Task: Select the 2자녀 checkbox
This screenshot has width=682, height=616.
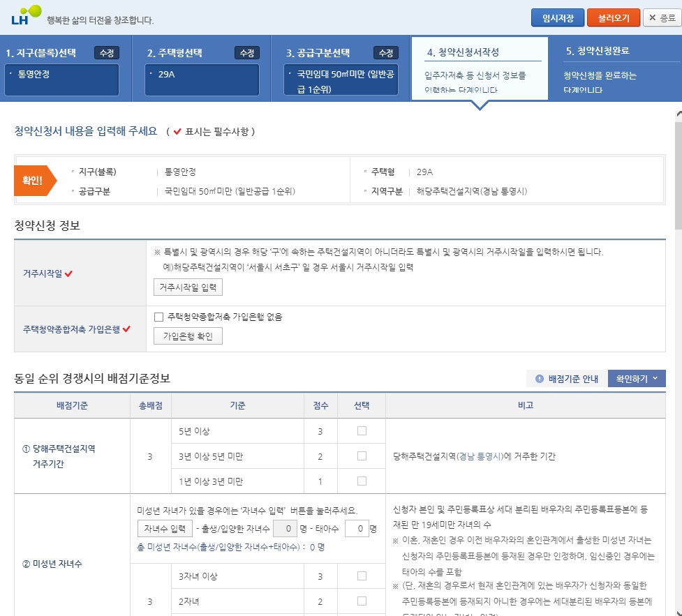Action: click(361, 601)
